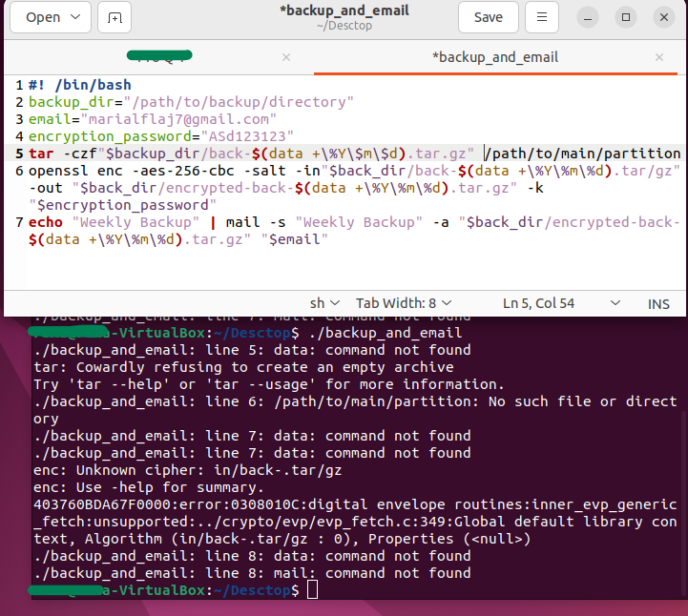Toggle the INS insert mode indicator
The width and height of the screenshot is (688, 616).
(658, 304)
